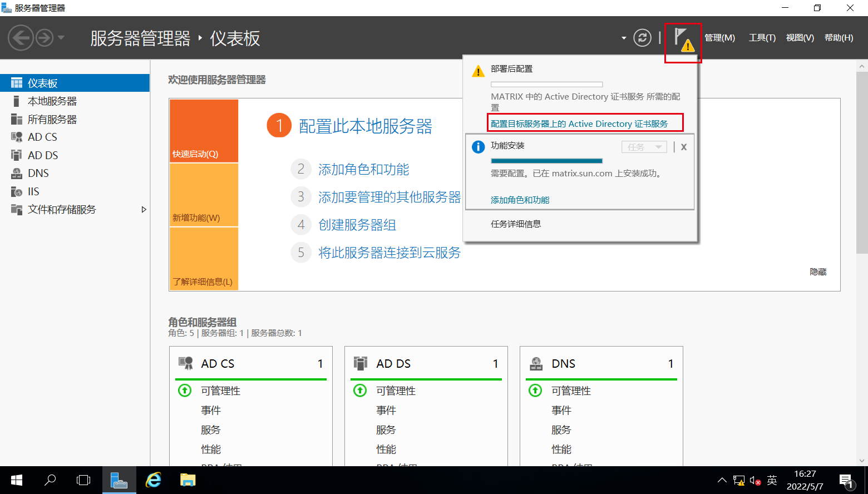Click 将此服务器连接到云服务 link
This screenshot has height=494, width=868.
pyautogui.click(x=389, y=253)
